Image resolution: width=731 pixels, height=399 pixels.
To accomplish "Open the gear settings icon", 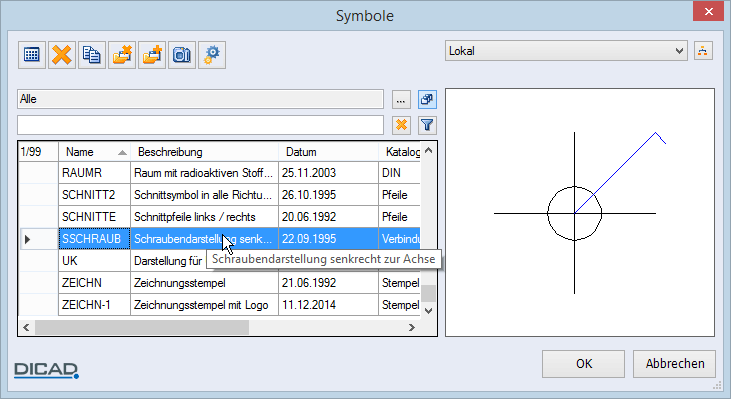I will point(212,55).
